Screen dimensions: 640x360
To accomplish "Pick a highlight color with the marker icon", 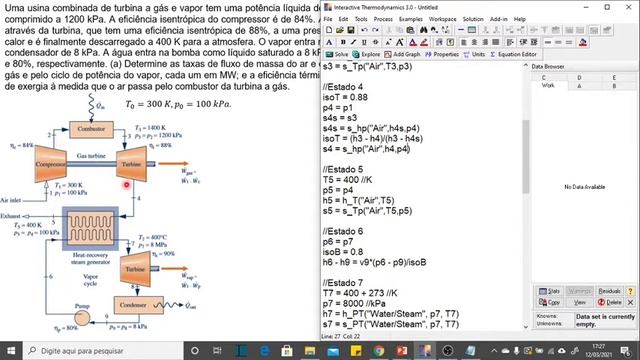I will tap(424, 42).
